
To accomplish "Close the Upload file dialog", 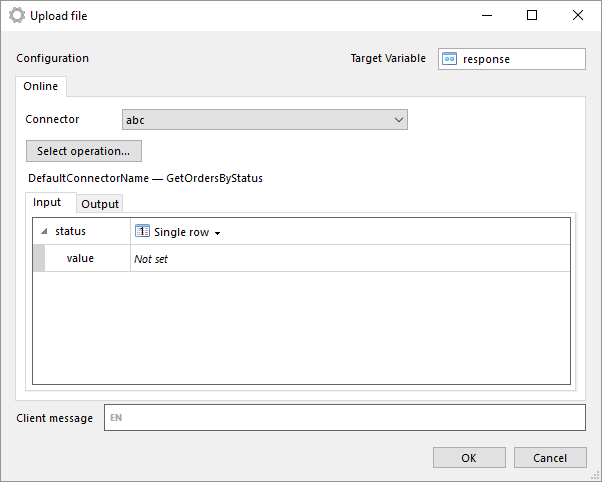I will coord(577,15).
